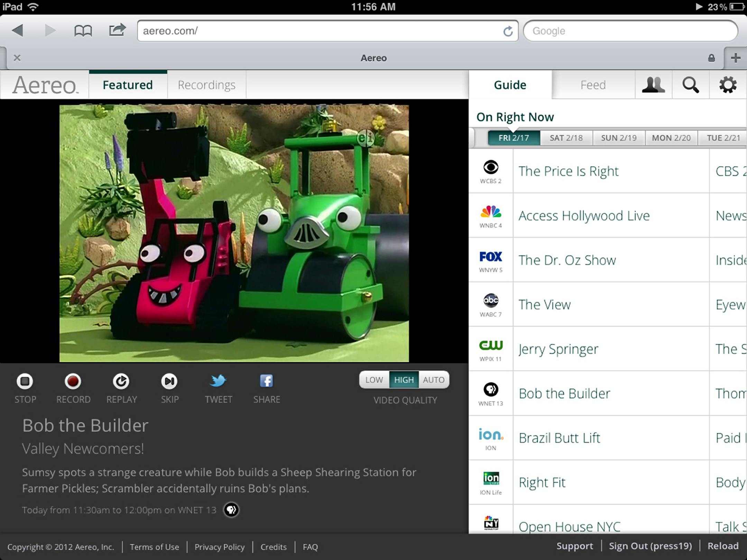Select LOW video quality
Screen dimensions: 747x560
tap(373, 380)
